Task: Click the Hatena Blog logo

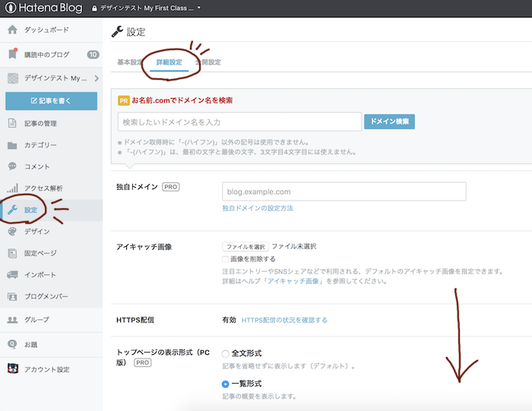Action: click(44, 8)
